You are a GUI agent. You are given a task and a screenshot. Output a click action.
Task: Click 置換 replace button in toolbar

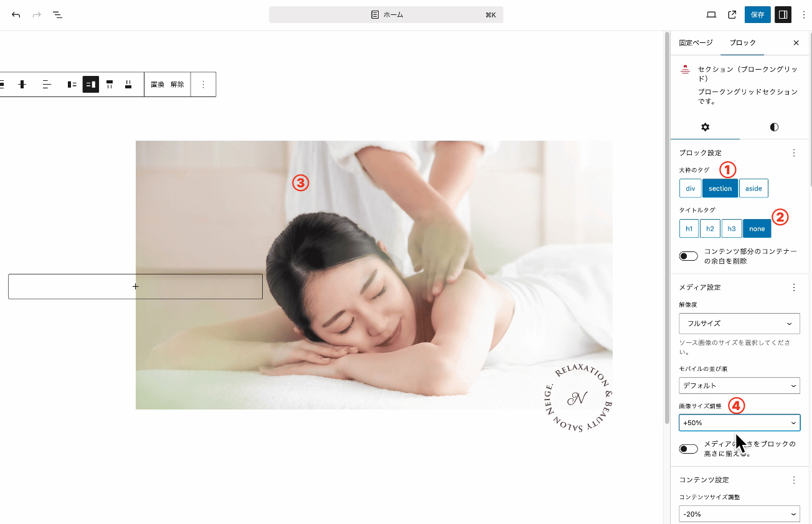tap(158, 85)
